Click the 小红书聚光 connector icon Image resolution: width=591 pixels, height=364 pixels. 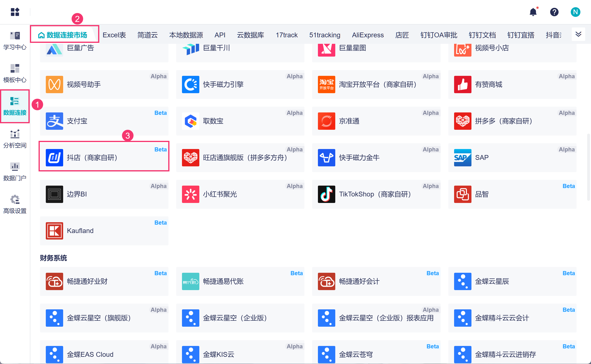(191, 194)
